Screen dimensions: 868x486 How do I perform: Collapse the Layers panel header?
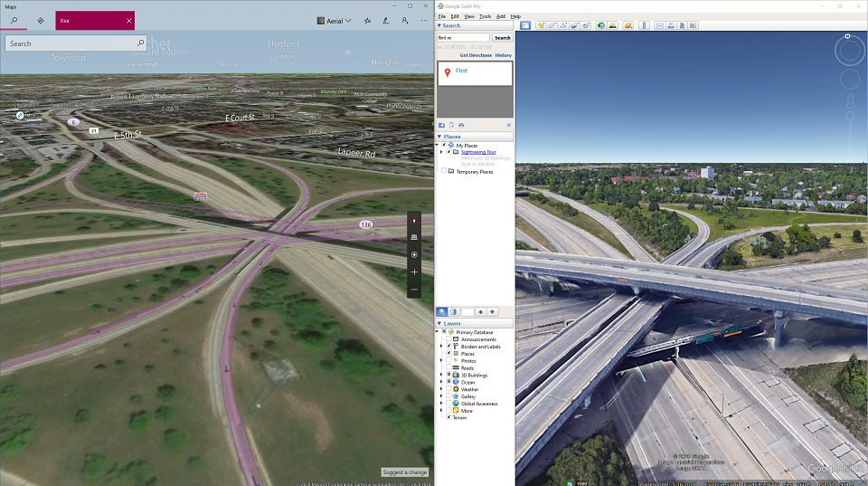point(475,323)
